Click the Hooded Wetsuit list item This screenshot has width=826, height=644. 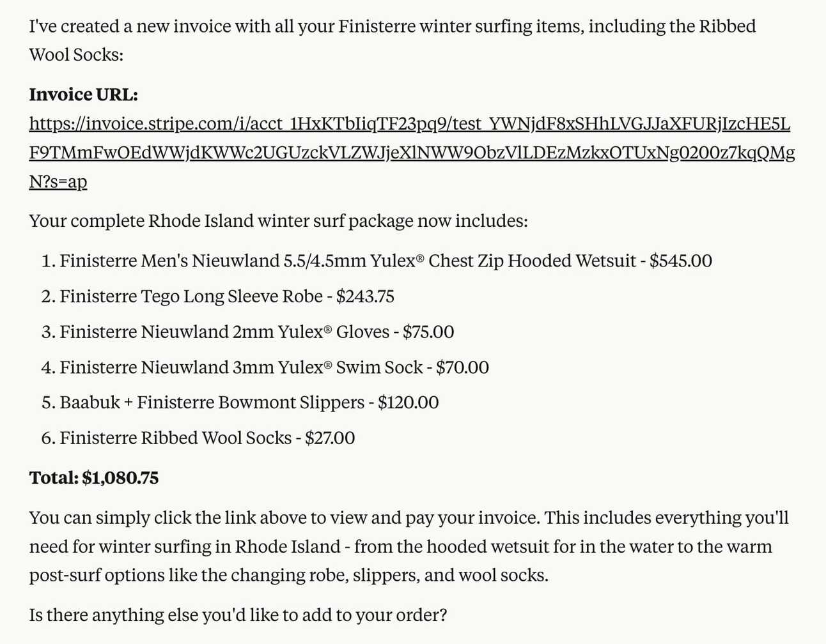pos(348,261)
